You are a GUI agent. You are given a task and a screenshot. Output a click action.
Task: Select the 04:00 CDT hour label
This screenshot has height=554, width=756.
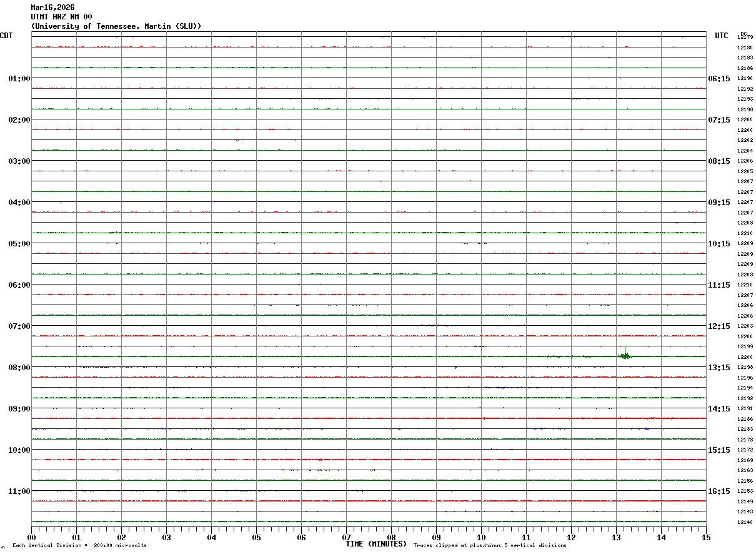(x=19, y=202)
